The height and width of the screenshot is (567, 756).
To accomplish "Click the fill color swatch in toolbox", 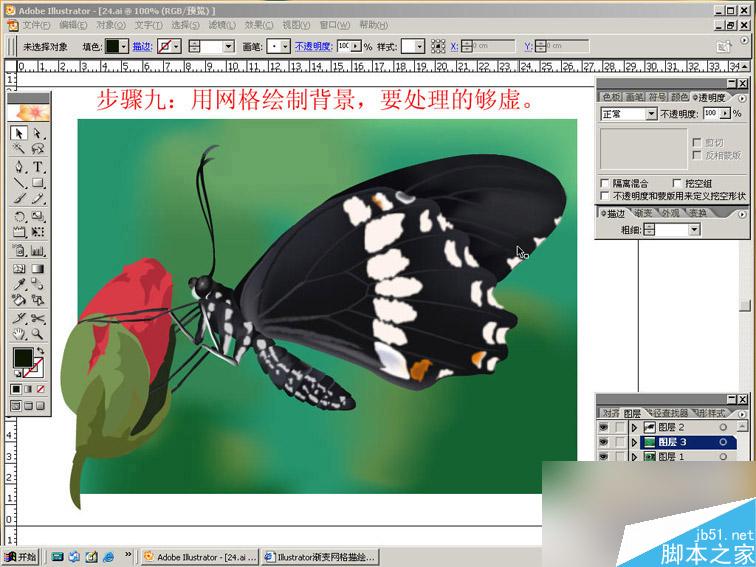I will tap(23, 358).
